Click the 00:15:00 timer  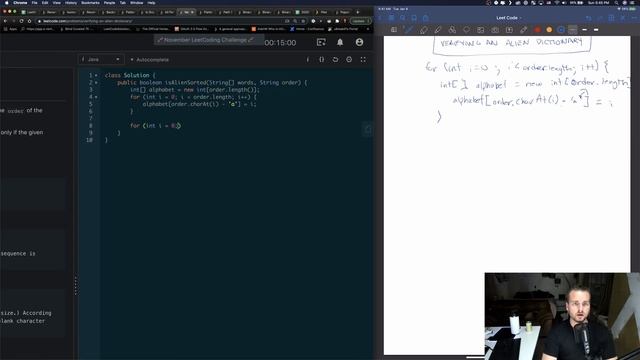click(280, 42)
